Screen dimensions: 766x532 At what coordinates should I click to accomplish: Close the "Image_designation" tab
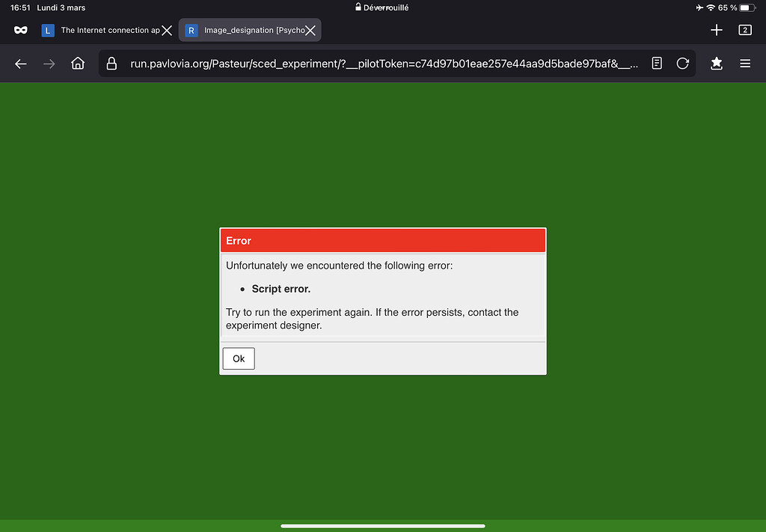point(310,30)
